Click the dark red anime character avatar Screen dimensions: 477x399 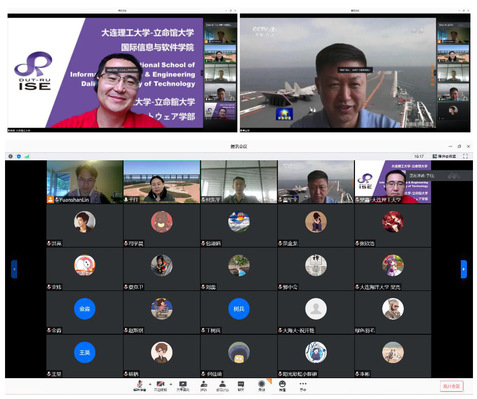393,222
